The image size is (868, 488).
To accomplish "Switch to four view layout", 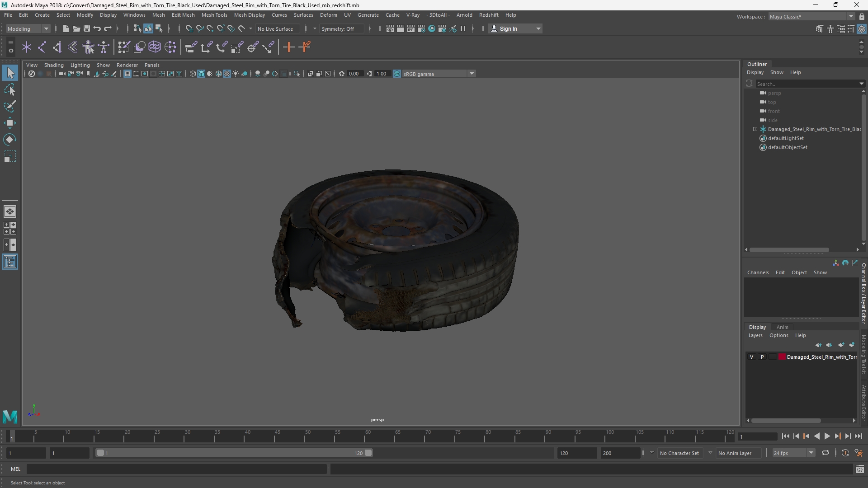I will tap(10, 228).
